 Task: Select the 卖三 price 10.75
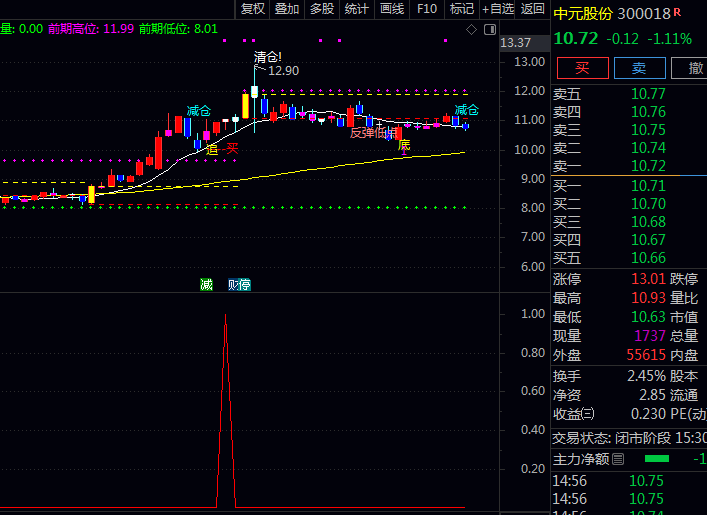(x=648, y=130)
